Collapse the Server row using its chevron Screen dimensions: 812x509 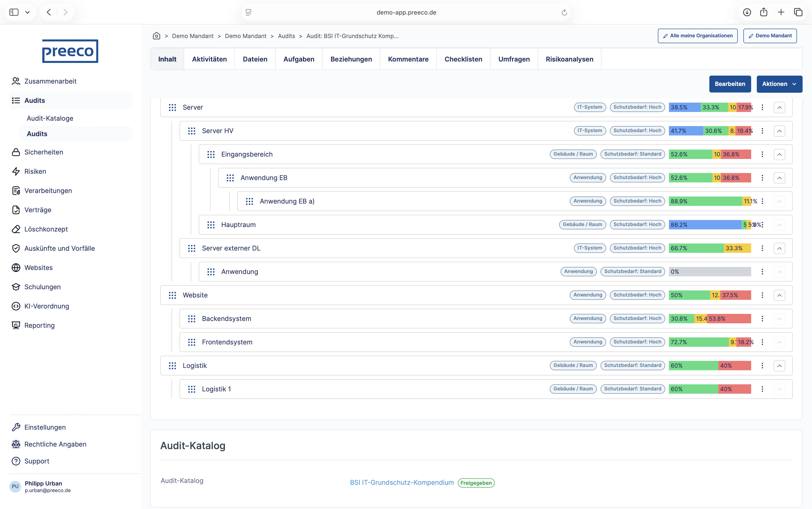coord(780,107)
